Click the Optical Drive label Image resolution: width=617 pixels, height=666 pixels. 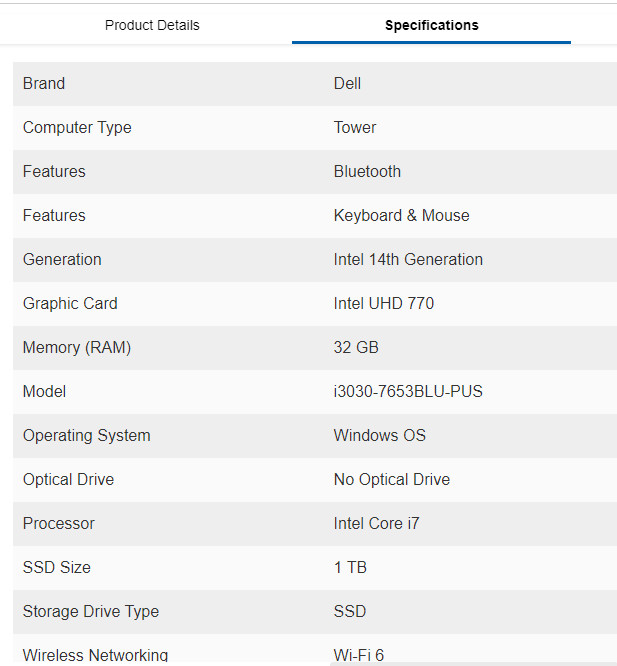tap(69, 480)
